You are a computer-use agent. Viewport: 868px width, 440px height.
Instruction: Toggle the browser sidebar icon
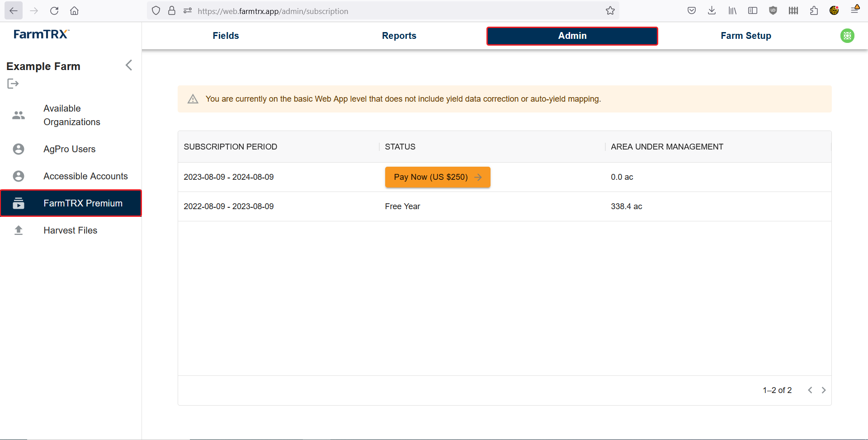[753, 11]
